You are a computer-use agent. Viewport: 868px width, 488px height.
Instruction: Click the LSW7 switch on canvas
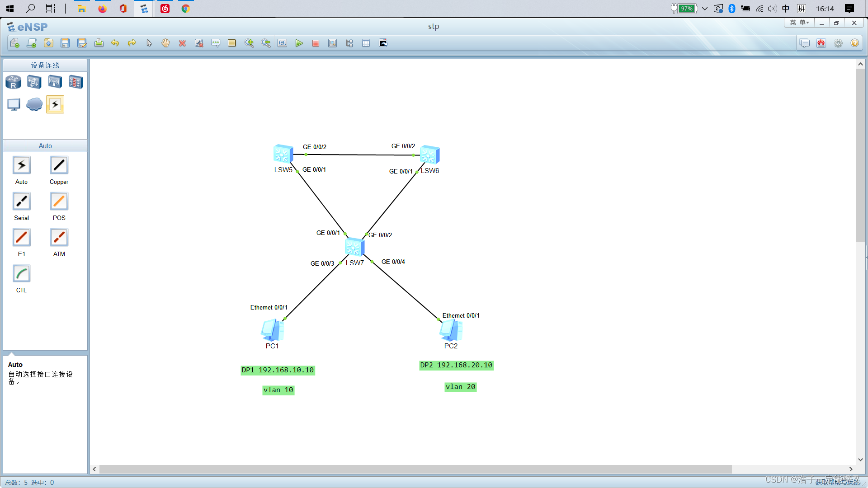pyautogui.click(x=354, y=247)
